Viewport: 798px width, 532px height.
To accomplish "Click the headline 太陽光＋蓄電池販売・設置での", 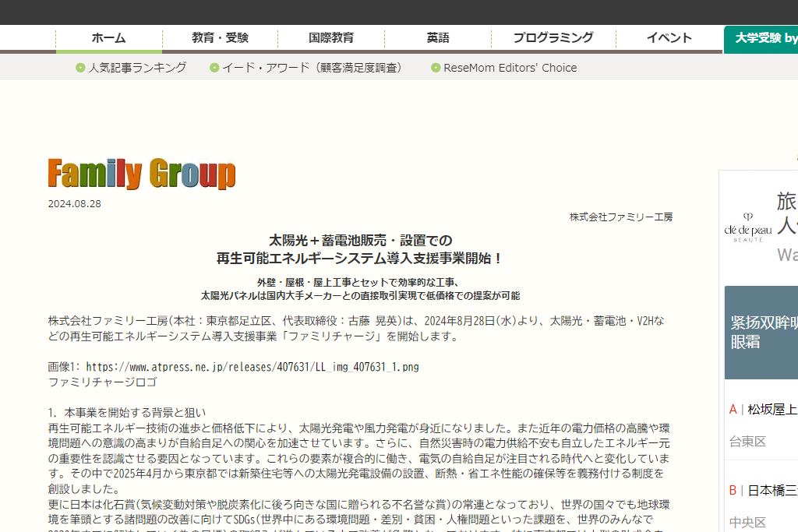I will pos(360,240).
